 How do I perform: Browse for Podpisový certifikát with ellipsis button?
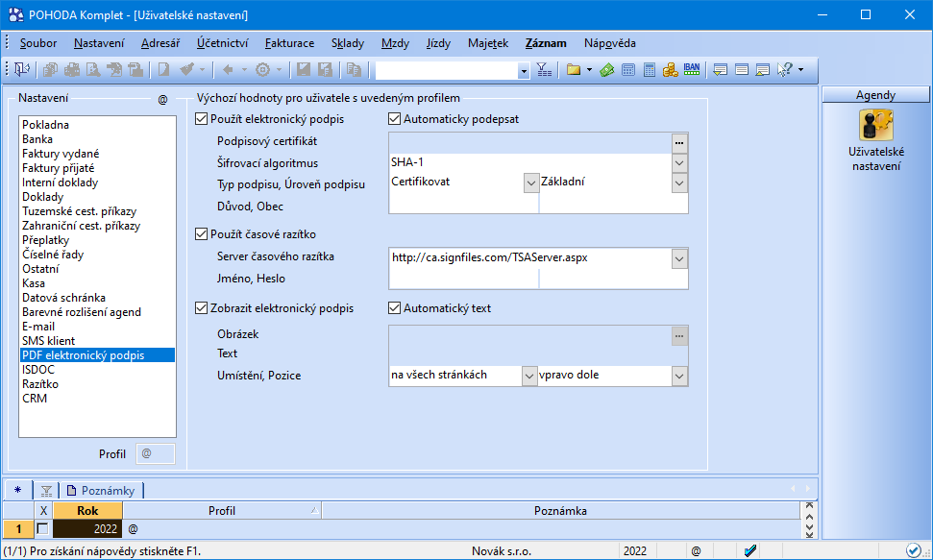[679, 142]
